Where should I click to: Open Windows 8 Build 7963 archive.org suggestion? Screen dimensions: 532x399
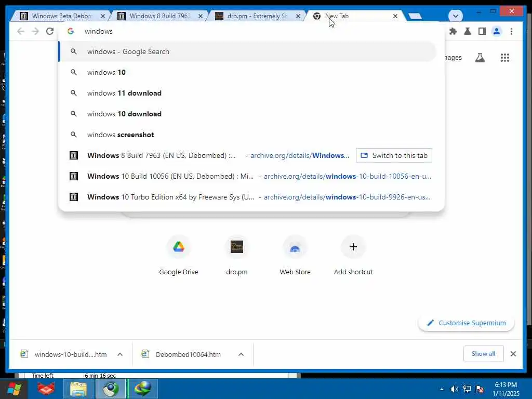coord(207,155)
